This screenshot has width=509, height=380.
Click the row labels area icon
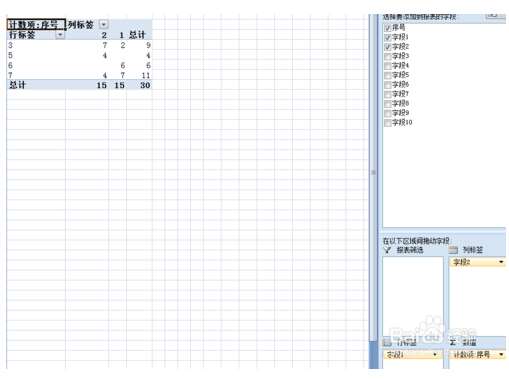[387, 342]
